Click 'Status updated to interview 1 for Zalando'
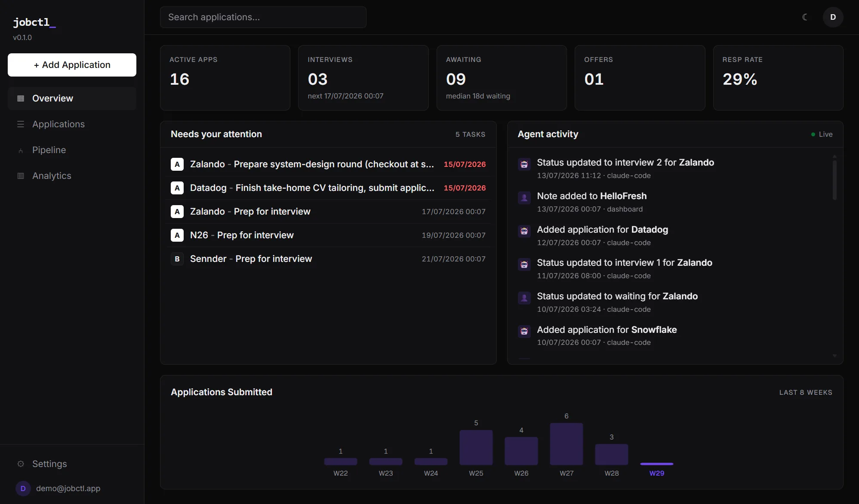The width and height of the screenshot is (859, 504). coord(625,263)
